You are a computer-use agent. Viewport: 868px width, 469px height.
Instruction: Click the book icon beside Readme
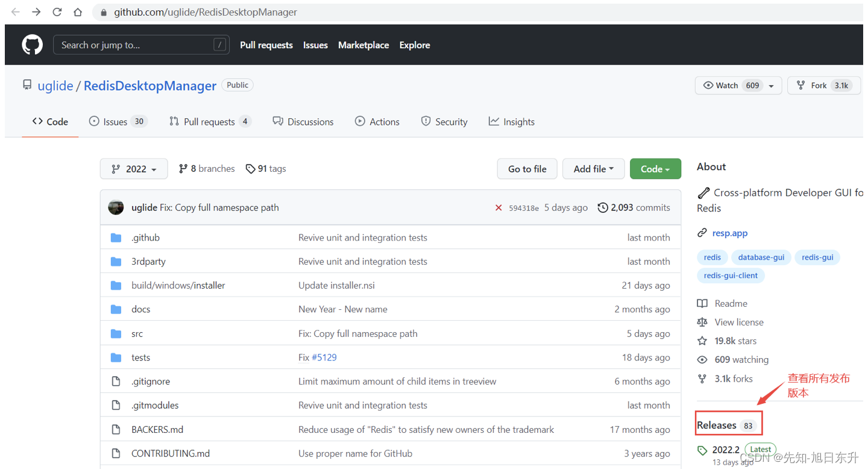(x=702, y=304)
